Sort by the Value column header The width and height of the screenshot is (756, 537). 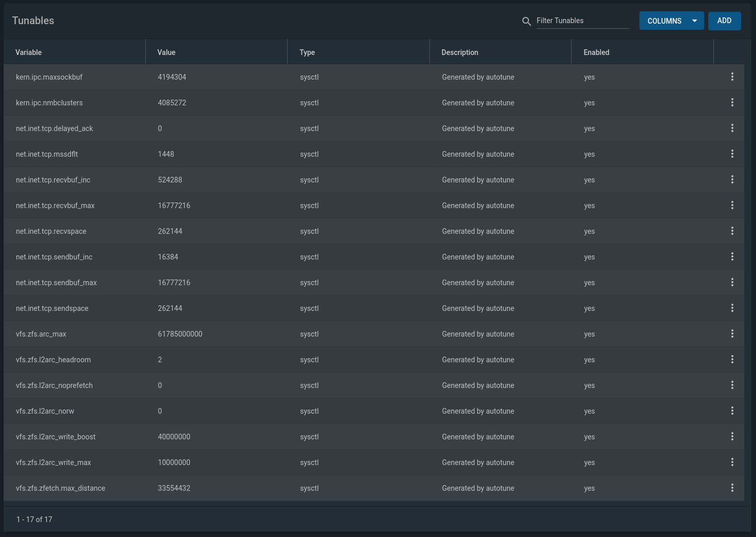[166, 52]
